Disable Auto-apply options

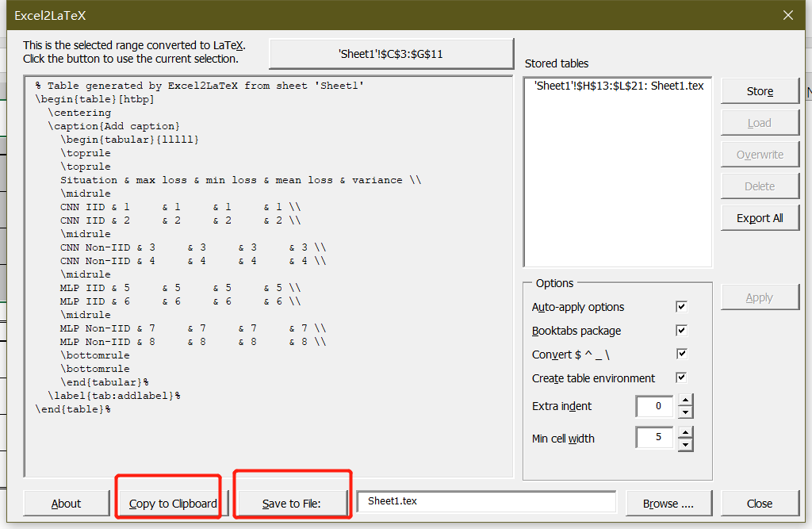tap(680, 307)
